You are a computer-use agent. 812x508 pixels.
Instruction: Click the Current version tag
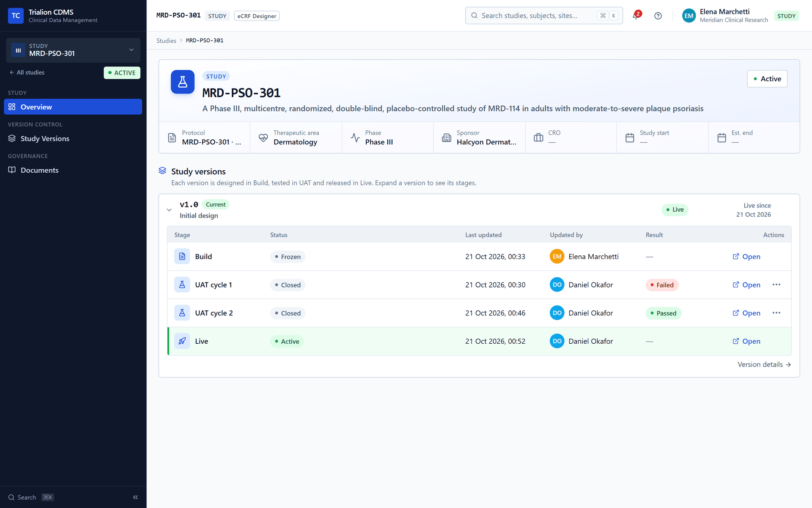(x=216, y=204)
